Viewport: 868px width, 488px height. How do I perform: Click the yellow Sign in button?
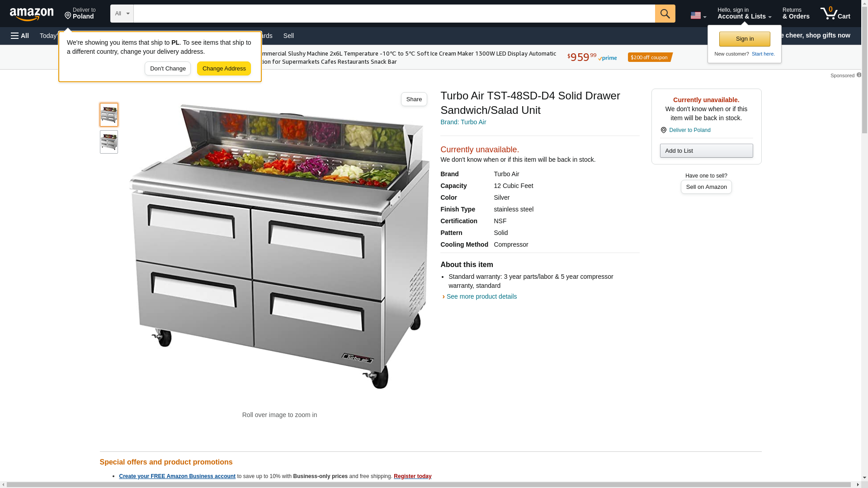pyautogui.click(x=745, y=39)
